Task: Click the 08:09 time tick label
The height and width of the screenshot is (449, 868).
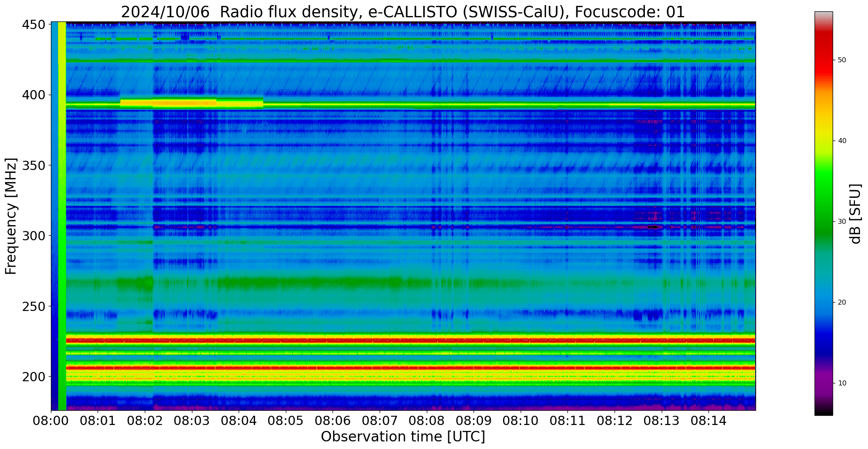Action: 474,420
